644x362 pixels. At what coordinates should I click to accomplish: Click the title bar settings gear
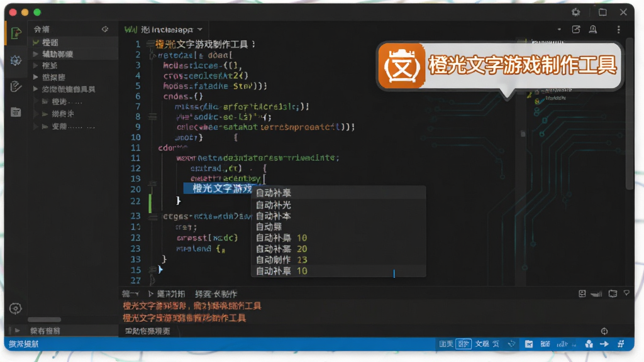point(576,13)
